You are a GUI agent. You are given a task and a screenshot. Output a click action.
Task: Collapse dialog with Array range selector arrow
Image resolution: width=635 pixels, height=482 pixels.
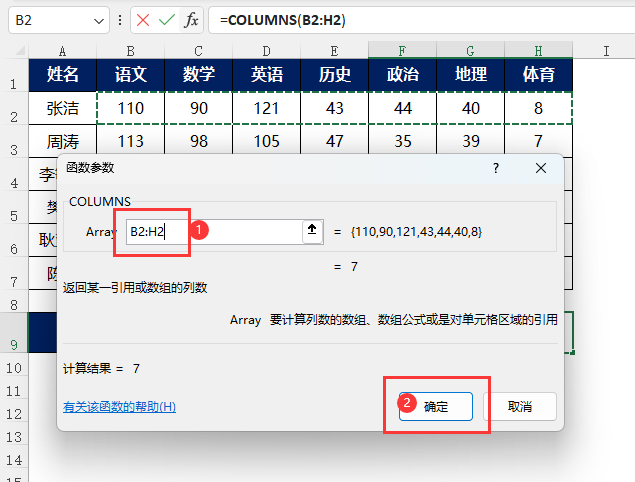[312, 232]
